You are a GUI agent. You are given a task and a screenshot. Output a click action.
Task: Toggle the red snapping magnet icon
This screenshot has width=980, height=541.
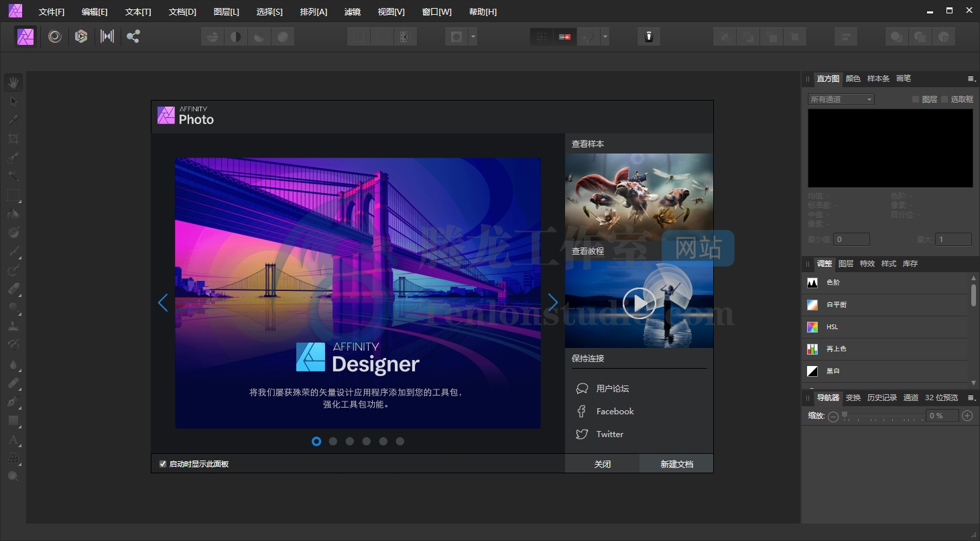click(564, 37)
